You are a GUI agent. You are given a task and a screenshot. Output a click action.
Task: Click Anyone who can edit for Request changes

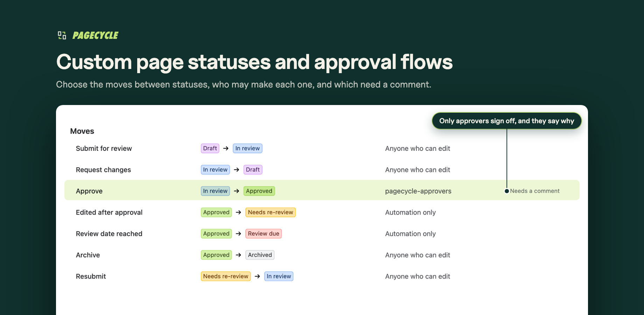pyautogui.click(x=418, y=170)
